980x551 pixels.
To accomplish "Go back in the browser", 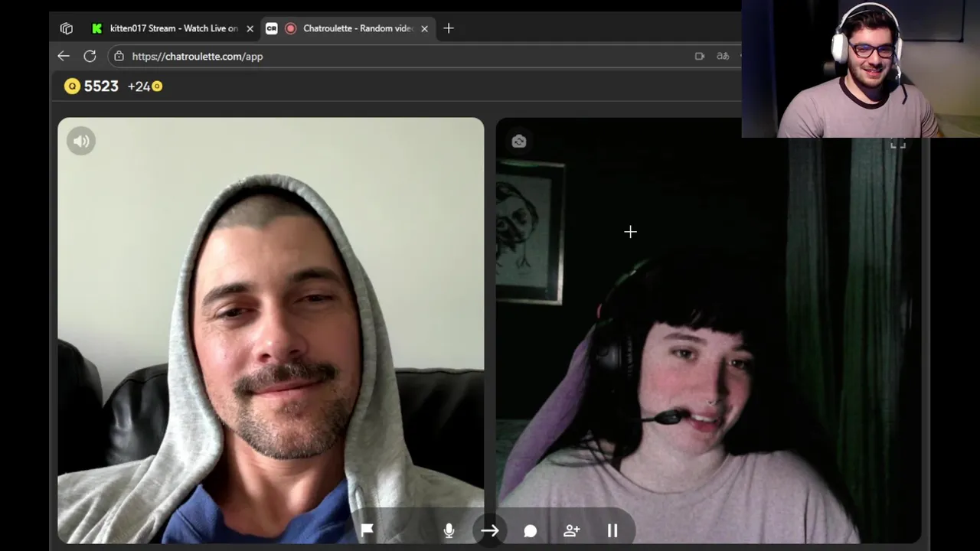I will click(x=64, y=56).
